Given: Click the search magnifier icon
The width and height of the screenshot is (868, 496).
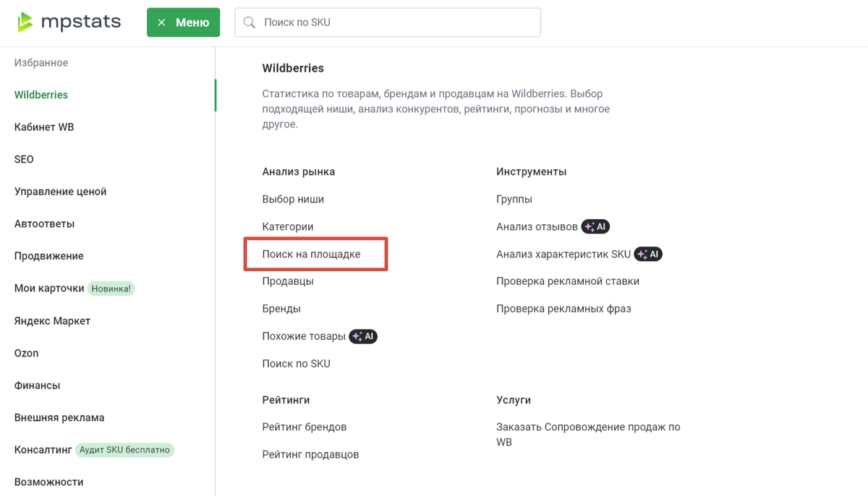Looking at the screenshot, I should pos(250,22).
